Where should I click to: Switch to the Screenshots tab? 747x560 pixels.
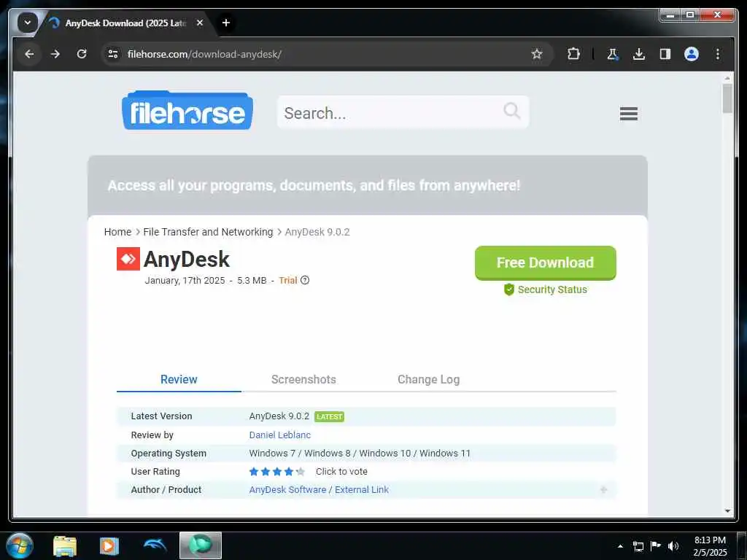[x=303, y=379]
